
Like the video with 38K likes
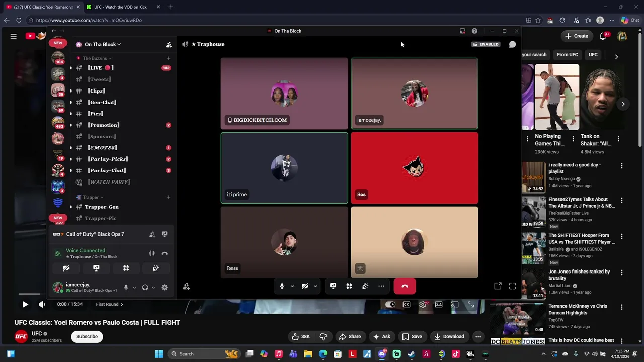tap(301, 336)
